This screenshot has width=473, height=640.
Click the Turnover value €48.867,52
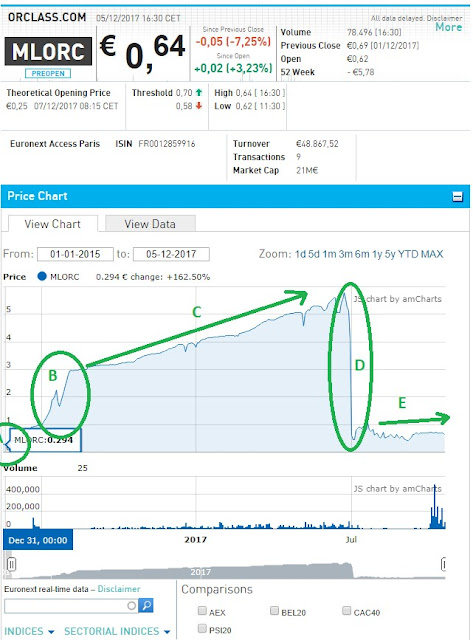pyautogui.click(x=317, y=144)
